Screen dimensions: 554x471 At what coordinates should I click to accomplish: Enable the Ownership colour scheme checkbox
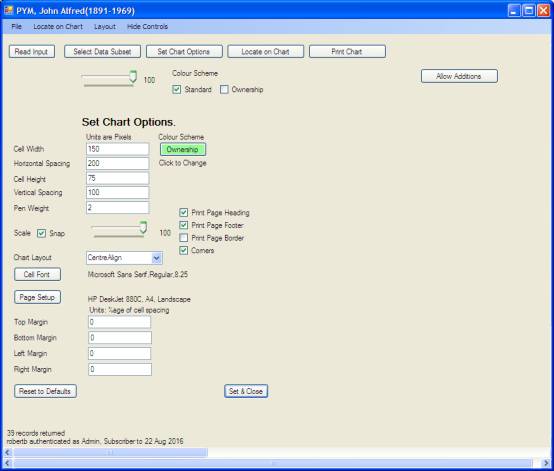224,89
